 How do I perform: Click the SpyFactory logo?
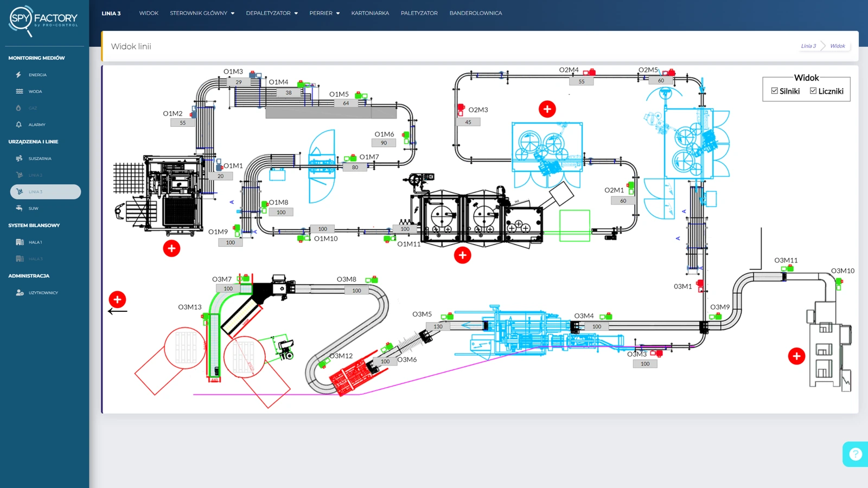point(43,21)
